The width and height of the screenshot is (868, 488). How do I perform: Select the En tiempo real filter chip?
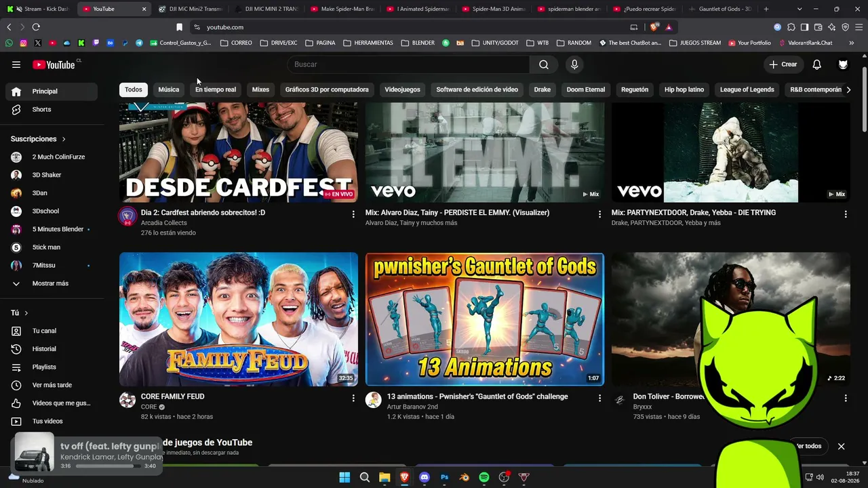pyautogui.click(x=216, y=89)
